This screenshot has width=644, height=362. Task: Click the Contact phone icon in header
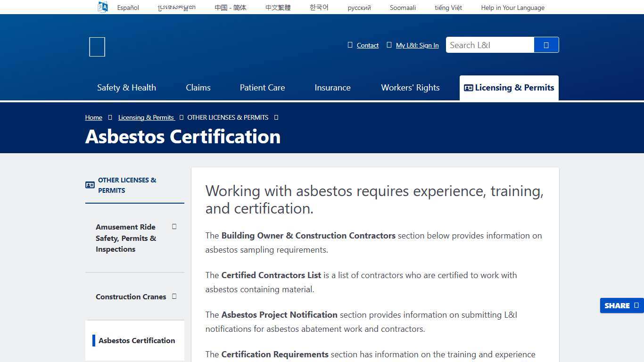point(350,45)
